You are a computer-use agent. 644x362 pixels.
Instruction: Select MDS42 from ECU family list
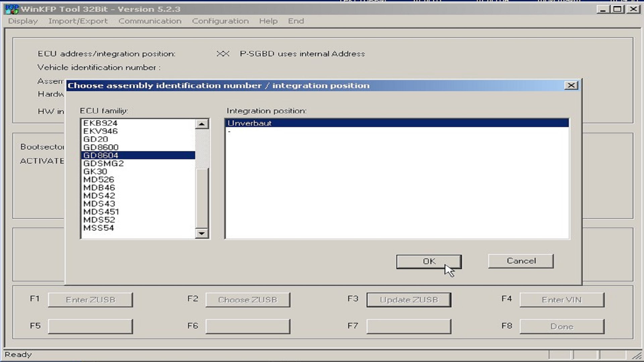pos(98,195)
